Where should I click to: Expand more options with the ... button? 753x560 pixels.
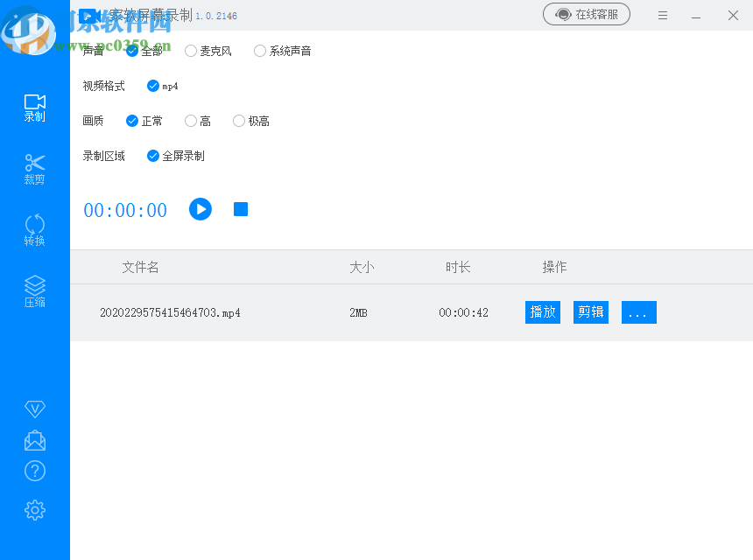pyautogui.click(x=638, y=311)
